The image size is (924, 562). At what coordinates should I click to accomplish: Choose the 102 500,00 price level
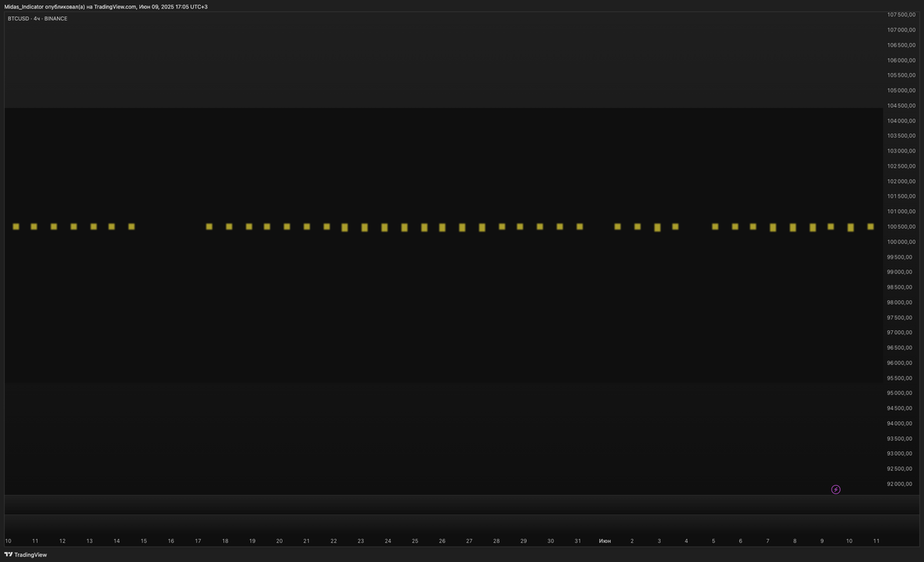(901, 166)
